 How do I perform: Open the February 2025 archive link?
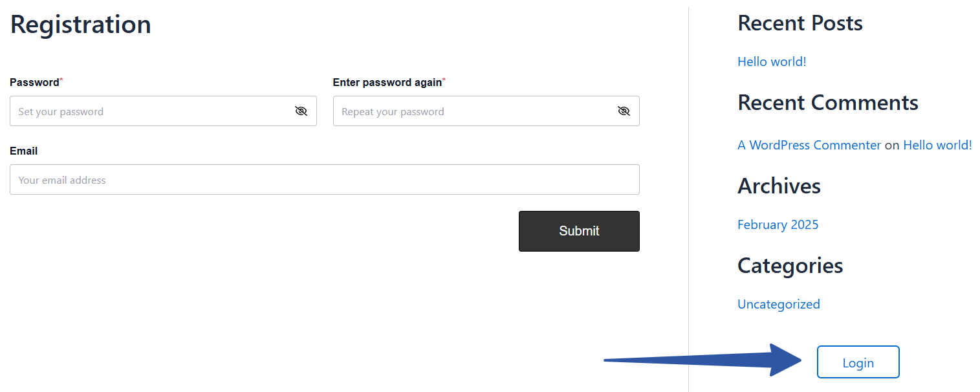pyautogui.click(x=778, y=224)
